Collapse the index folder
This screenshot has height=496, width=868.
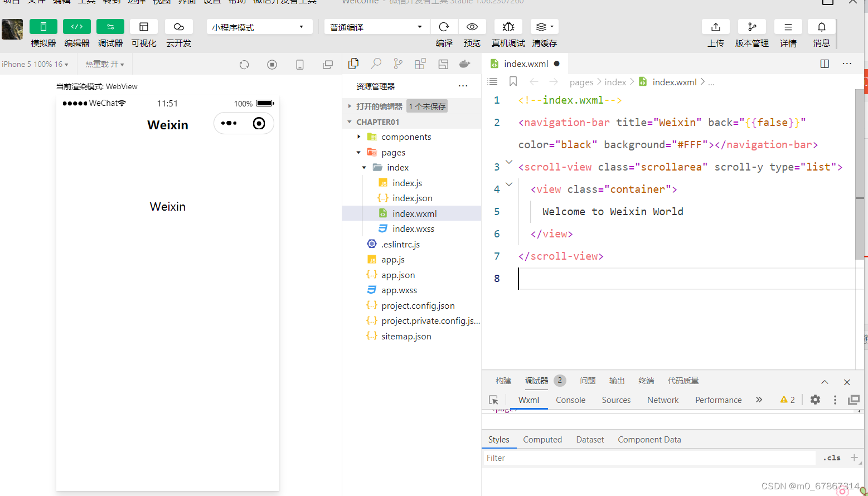411,167
